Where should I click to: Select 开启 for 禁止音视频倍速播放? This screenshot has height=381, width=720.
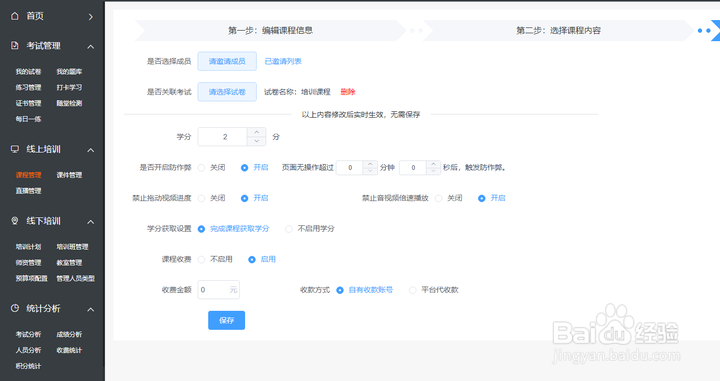coord(492,198)
